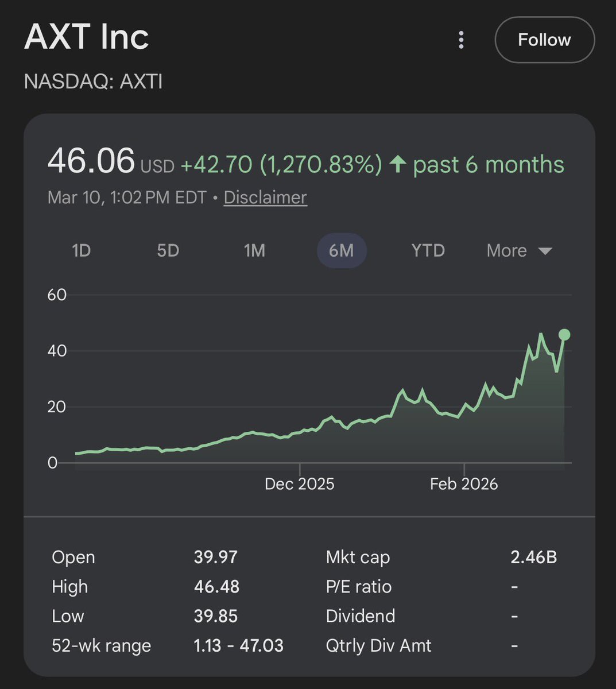Click the Open value 39.97
Screen dimensions: 616x689
point(215,557)
